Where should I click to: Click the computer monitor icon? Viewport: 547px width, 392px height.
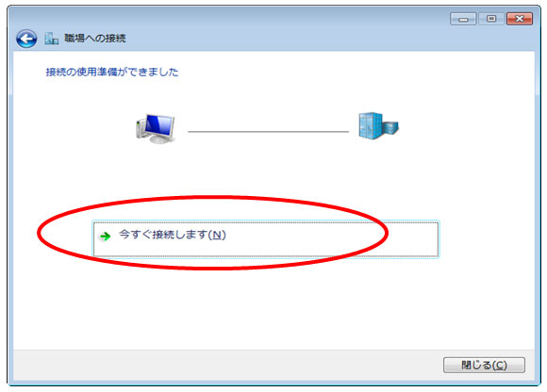pyautogui.click(x=156, y=128)
